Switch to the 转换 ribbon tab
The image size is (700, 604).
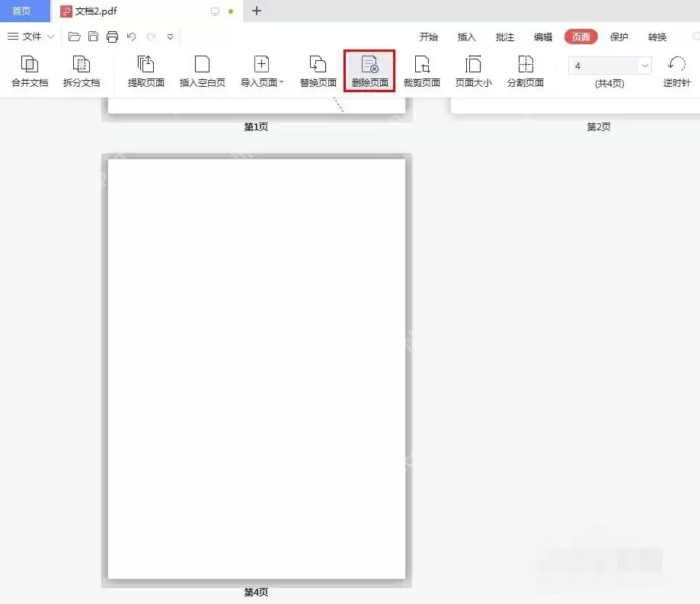[x=656, y=37]
